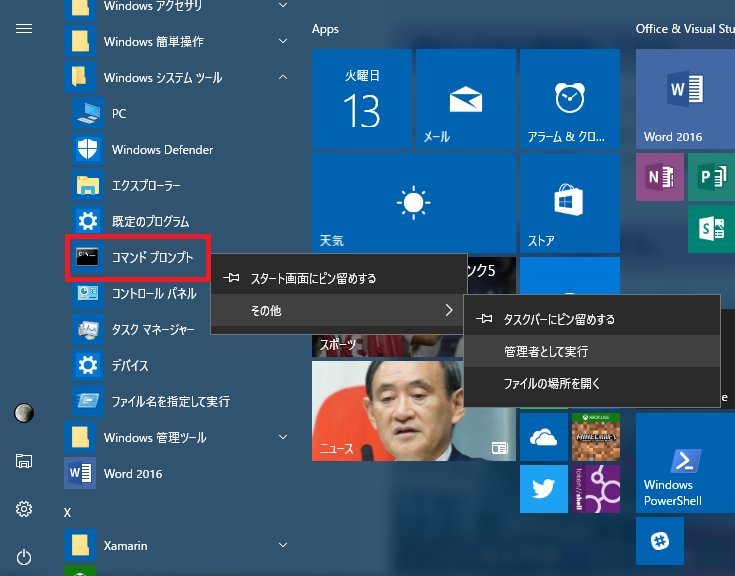Open エクスプローラー in the app list
The height and width of the screenshot is (576, 735).
[182, 186]
